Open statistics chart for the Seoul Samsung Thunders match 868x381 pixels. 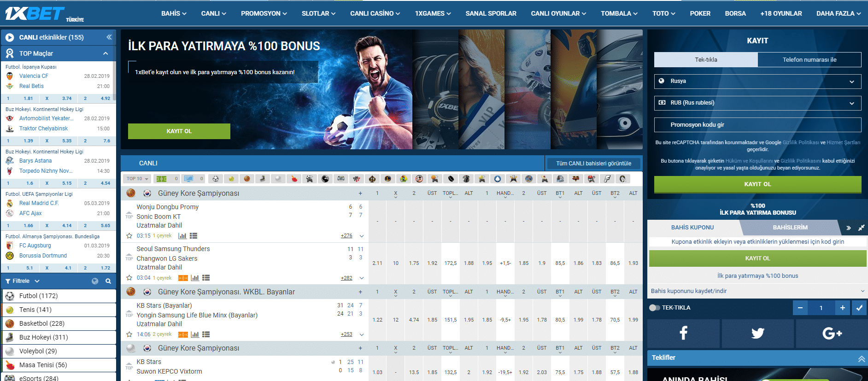coord(195,278)
